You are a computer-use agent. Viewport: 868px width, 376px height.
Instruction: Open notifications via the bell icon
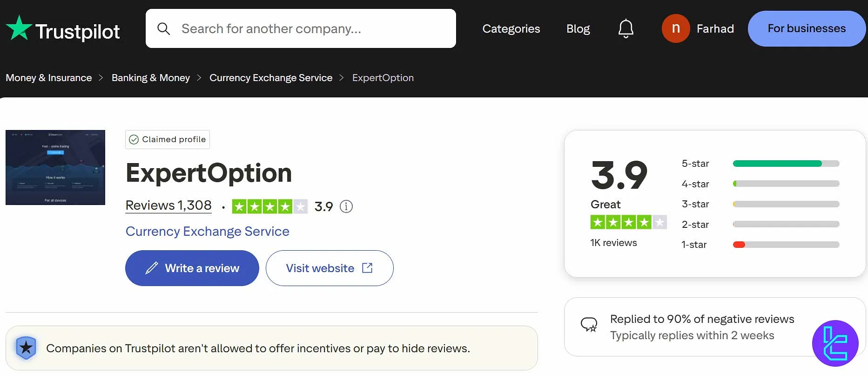626,28
